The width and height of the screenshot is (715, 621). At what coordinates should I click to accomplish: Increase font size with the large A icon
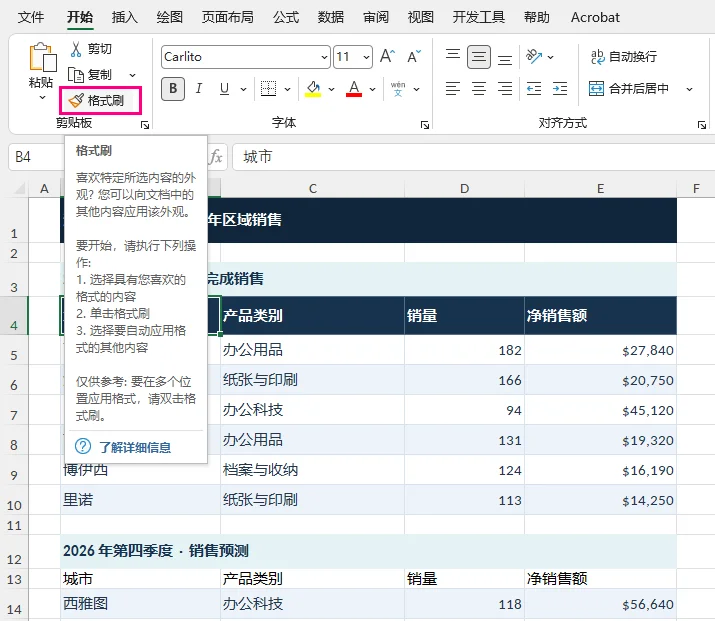click(388, 57)
